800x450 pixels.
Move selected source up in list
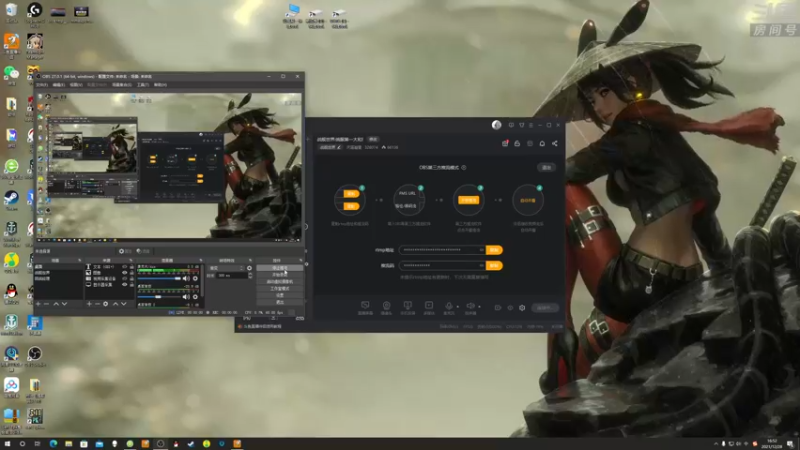point(115,304)
